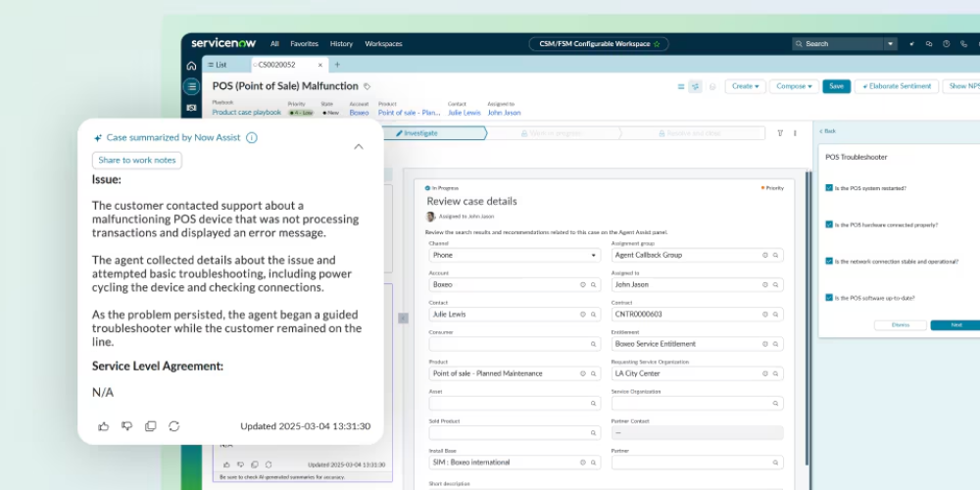The width and height of the screenshot is (980, 490).
Task: Toggle 'Is the POS software up-to-date?' checkbox
Action: [x=829, y=298]
